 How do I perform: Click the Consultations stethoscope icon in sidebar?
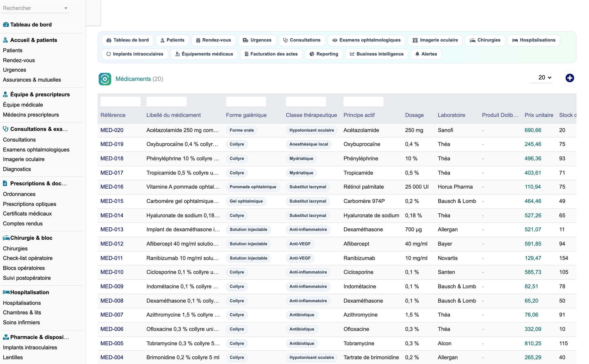click(x=5, y=129)
